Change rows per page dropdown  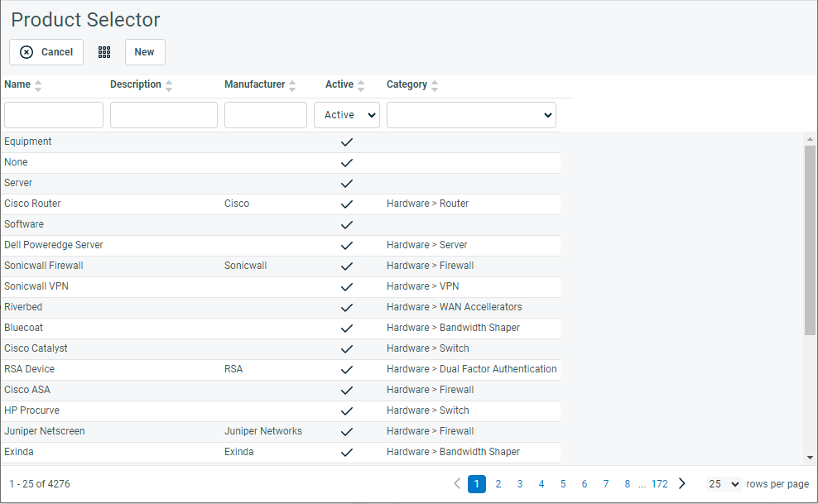(x=724, y=483)
